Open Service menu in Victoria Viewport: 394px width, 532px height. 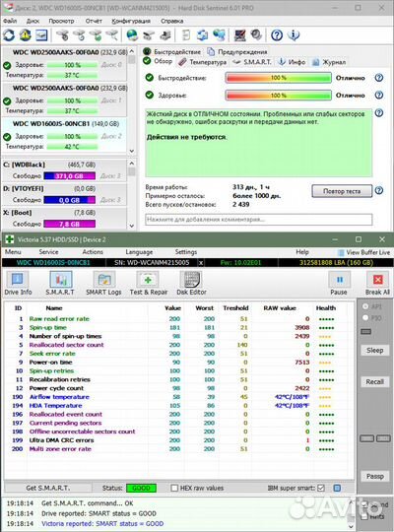point(48,252)
